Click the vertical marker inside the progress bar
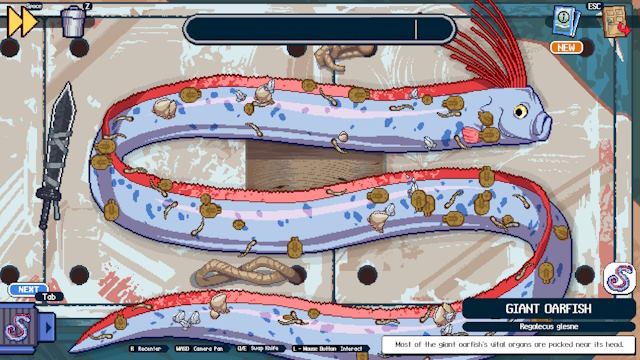 [x=416, y=29]
